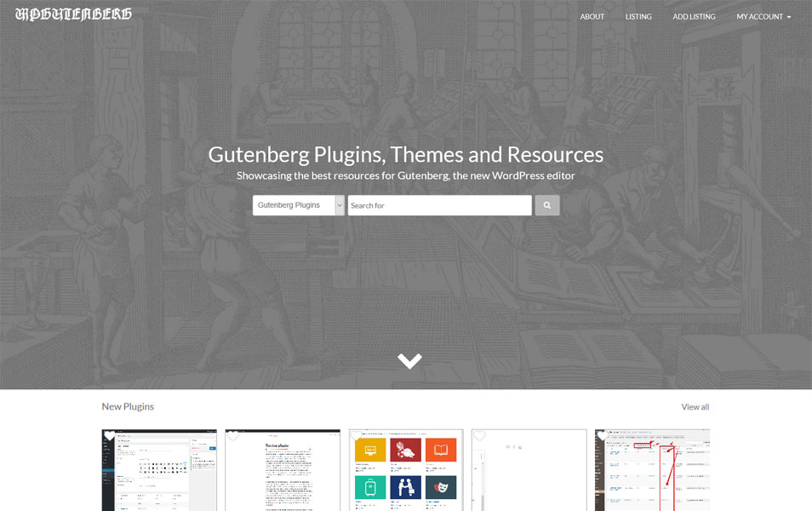The image size is (812, 511).
Task: Open the text document plugin thumbnail
Action: [283, 470]
